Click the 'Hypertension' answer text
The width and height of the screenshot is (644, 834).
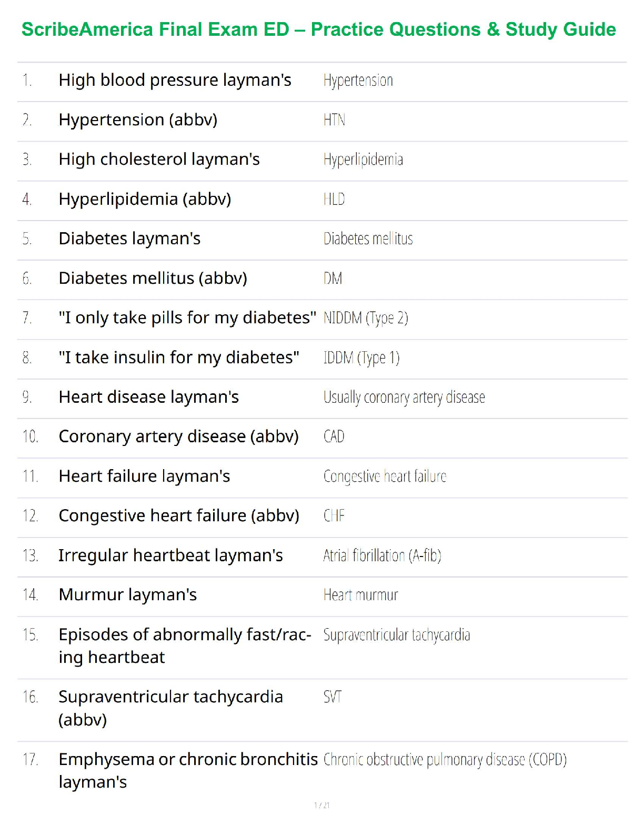click(358, 81)
